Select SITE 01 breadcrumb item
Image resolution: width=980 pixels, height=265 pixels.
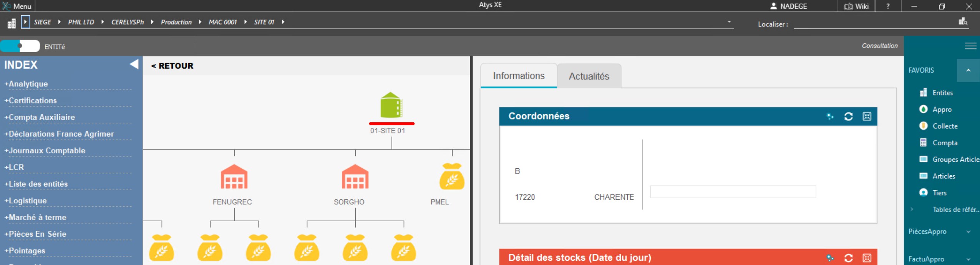[264, 22]
